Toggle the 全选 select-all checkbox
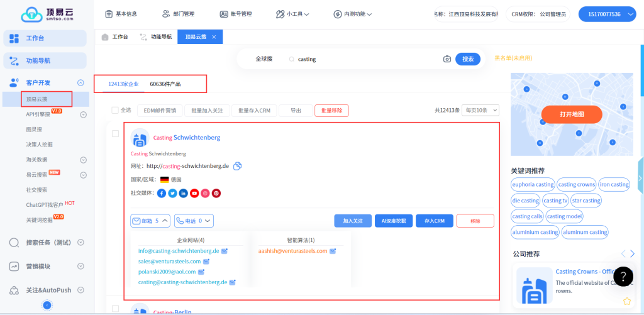644x315 pixels. [x=115, y=110]
